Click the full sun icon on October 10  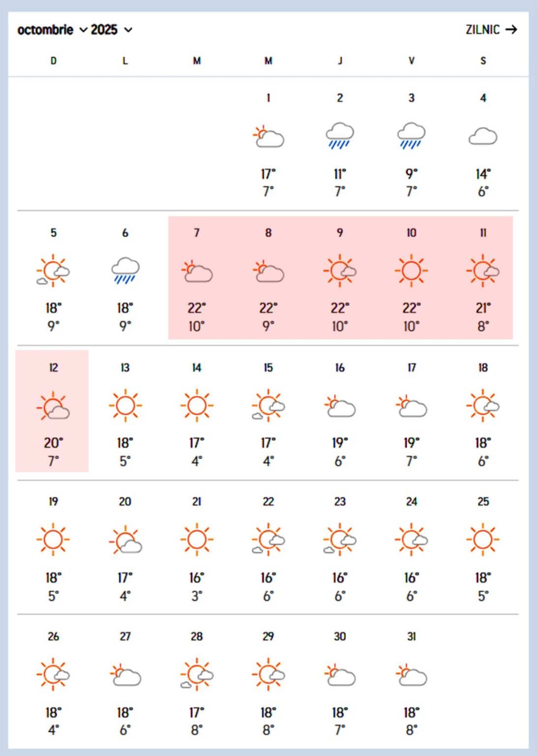[x=411, y=270]
